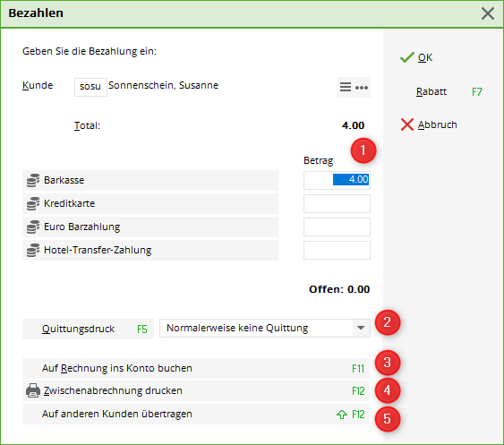Click the Quittungsdruck F5 button
This screenshot has width=504, height=445.
(x=88, y=329)
